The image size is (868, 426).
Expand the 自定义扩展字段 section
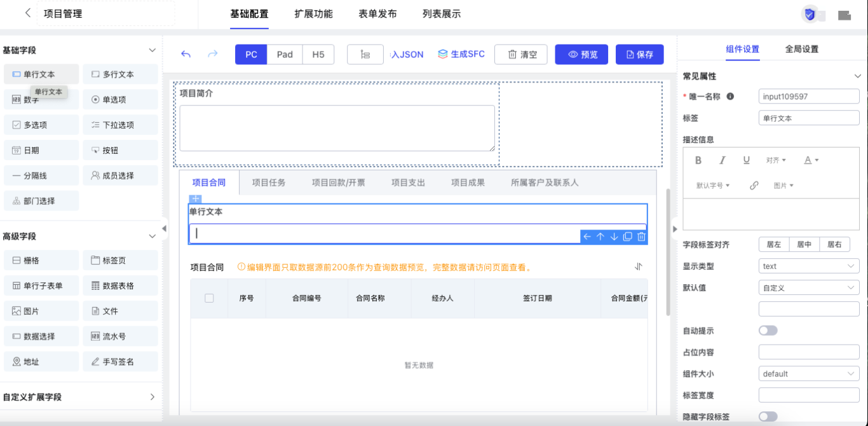pyautogui.click(x=152, y=397)
